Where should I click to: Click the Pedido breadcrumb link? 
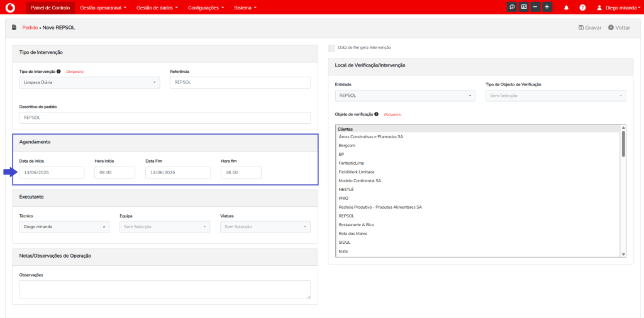click(x=30, y=28)
